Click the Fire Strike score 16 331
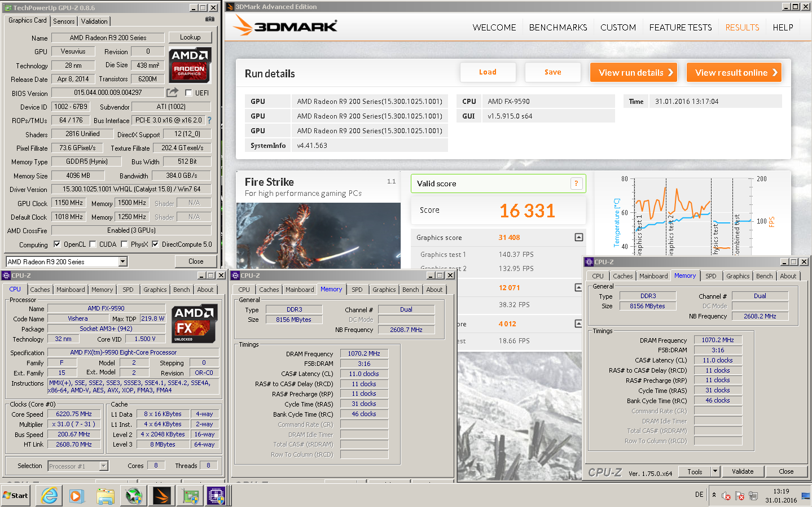Image resolution: width=812 pixels, height=507 pixels. point(527,211)
